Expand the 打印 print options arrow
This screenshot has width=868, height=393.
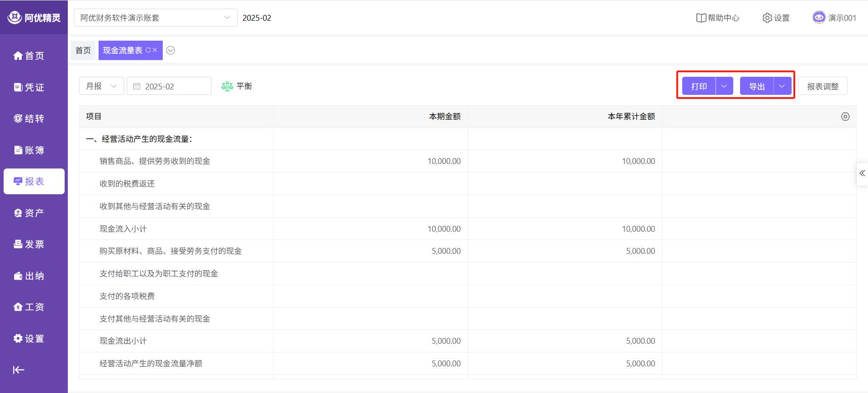(x=724, y=86)
